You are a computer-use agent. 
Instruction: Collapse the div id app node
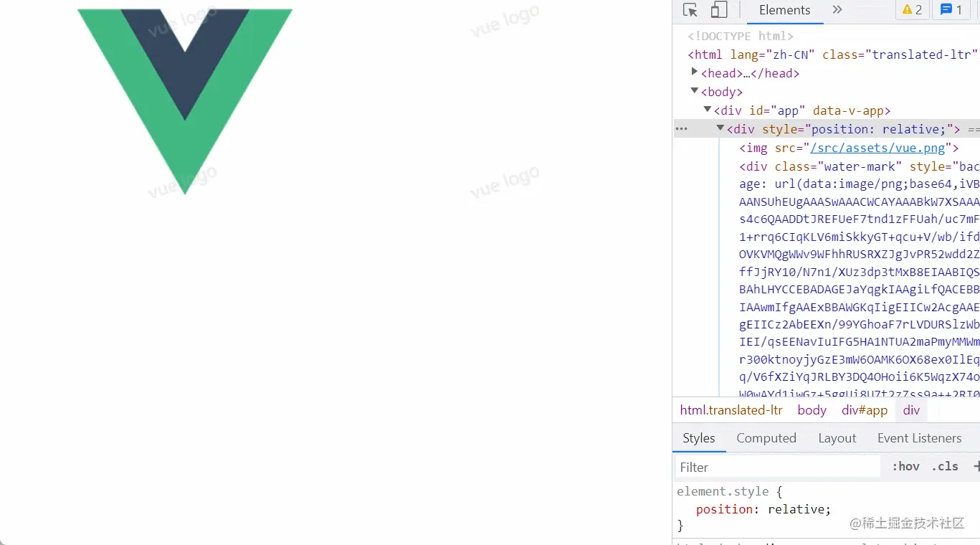707,110
